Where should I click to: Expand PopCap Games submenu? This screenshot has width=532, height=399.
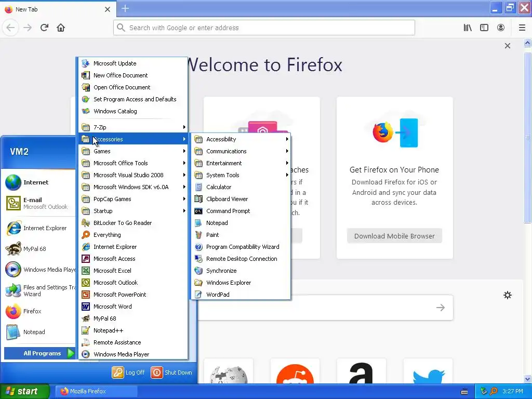(x=134, y=199)
